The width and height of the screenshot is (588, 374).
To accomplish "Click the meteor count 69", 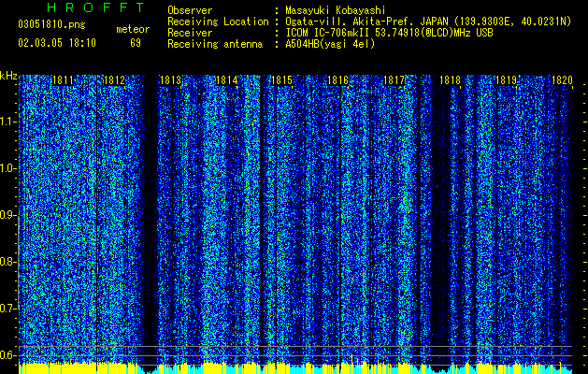I will [x=136, y=43].
